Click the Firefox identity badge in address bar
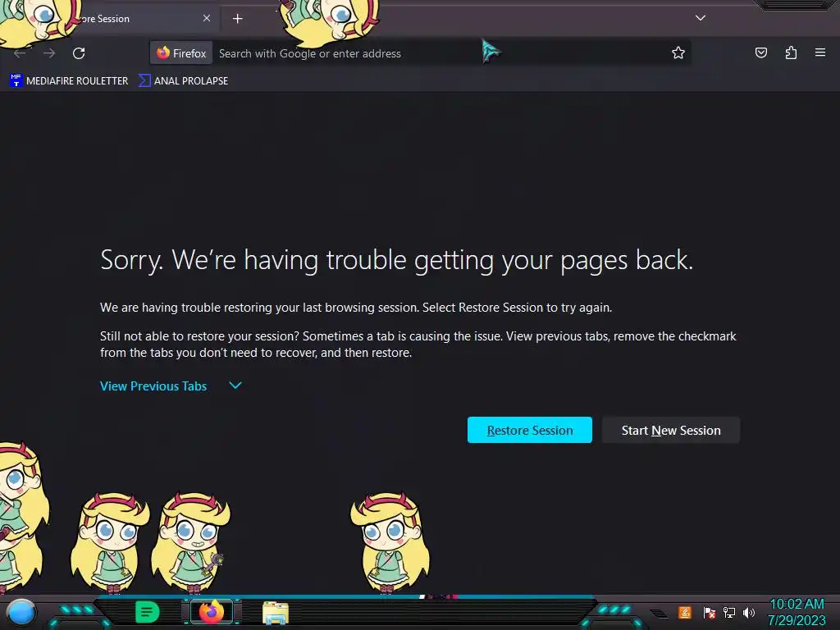This screenshot has width=840, height=630. 181,53
